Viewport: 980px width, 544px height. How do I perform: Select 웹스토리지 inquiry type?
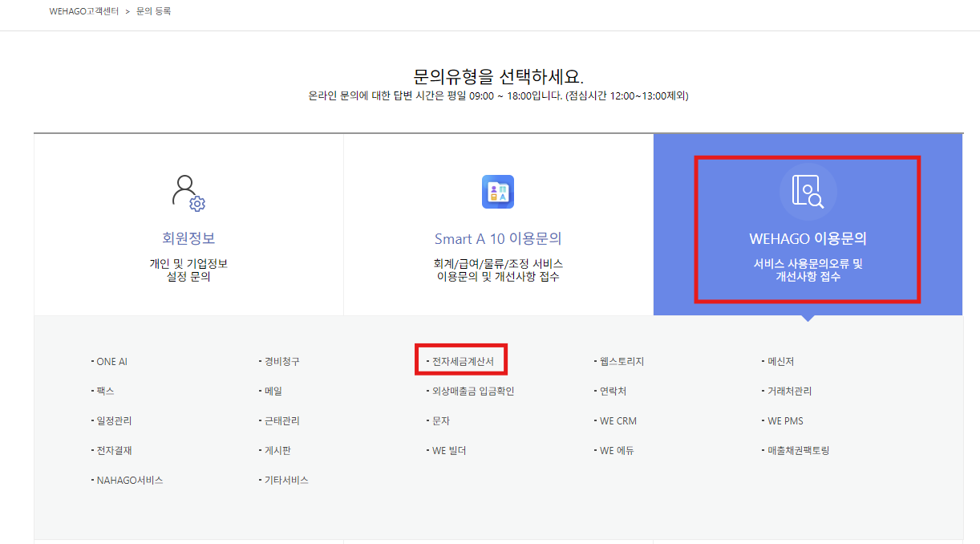pyautogui.click(x=622, y=362)
